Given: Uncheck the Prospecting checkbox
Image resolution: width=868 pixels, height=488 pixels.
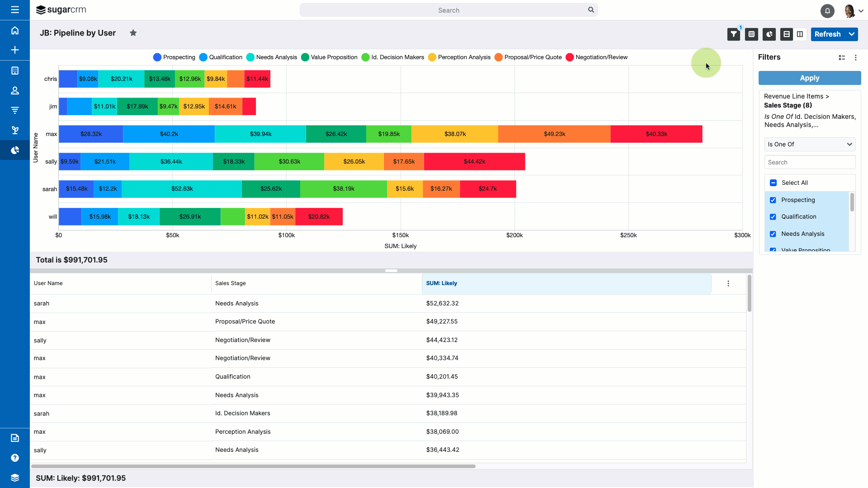Looking at the screenshot, I should (773, 200).
